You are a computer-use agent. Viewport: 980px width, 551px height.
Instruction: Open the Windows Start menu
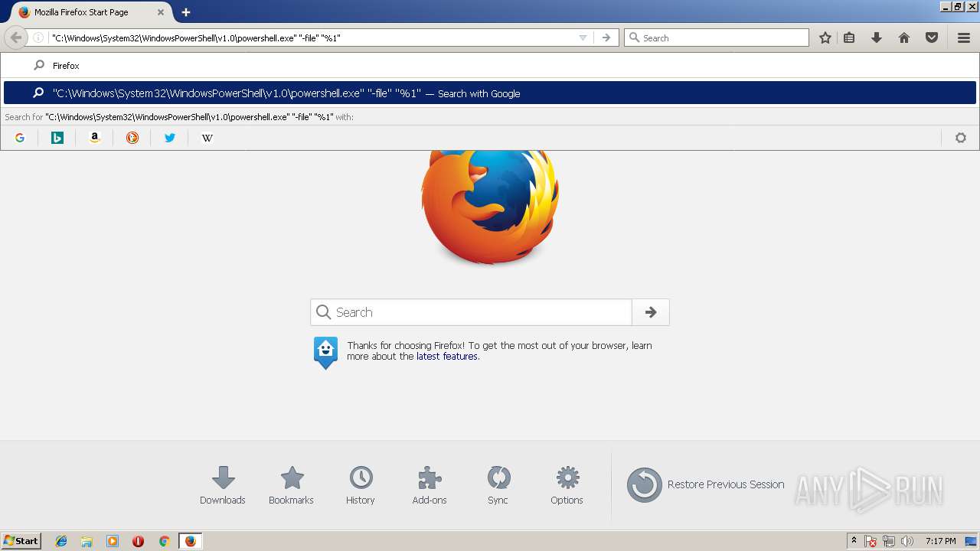tap(21, 541)
